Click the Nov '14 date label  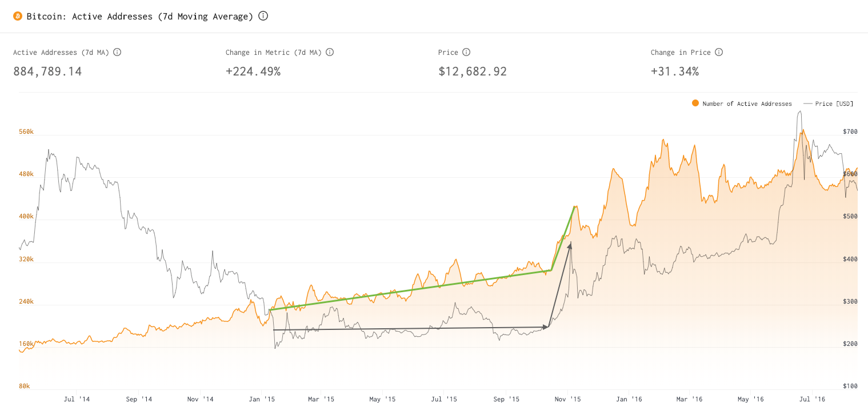tap(200, 399)
